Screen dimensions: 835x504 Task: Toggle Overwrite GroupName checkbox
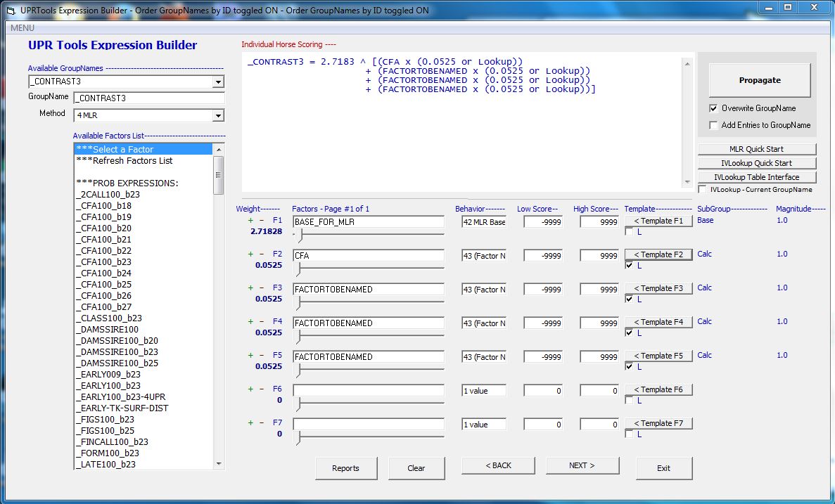pyautogui.click(x=713, y=108)
